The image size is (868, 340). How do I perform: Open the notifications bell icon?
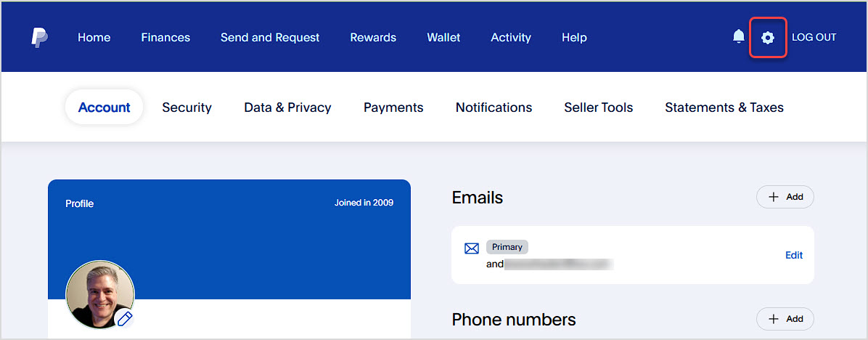(739, 37)
